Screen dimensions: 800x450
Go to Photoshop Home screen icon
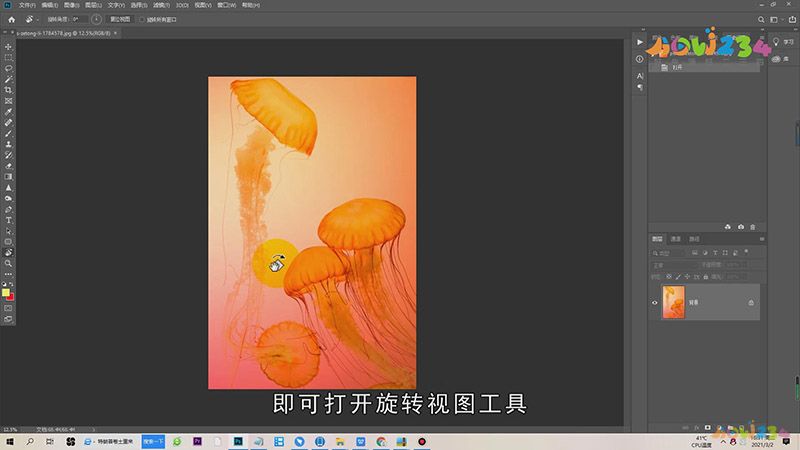11,19
